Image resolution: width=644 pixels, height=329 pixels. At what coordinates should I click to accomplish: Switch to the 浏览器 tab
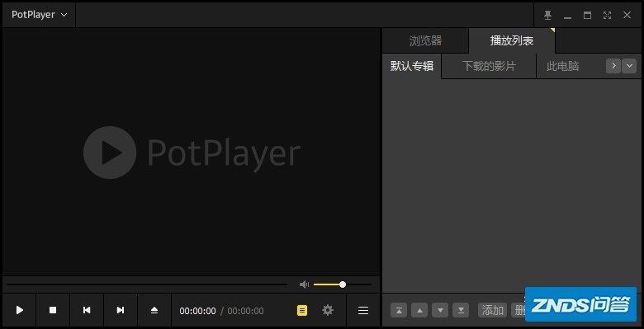[x=425, y=40]
